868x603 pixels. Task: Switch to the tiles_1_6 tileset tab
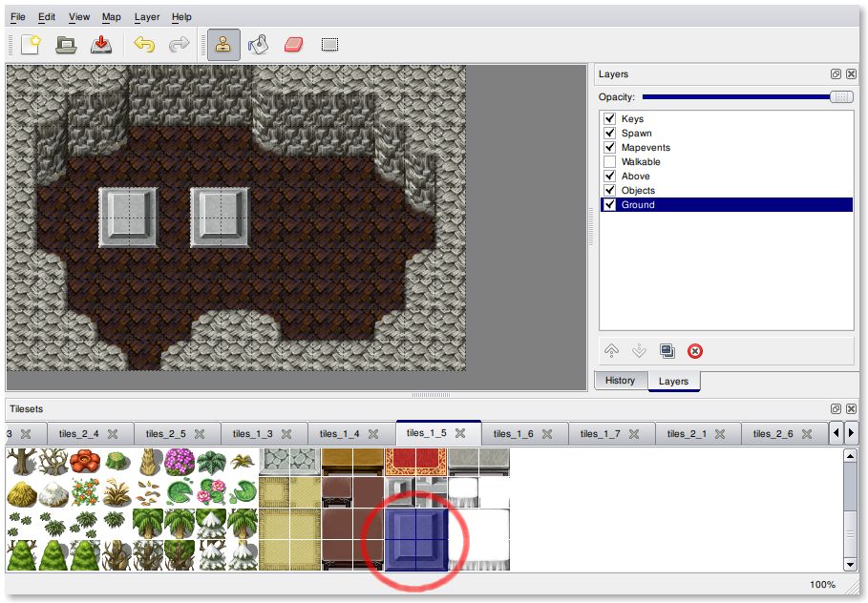514,434
